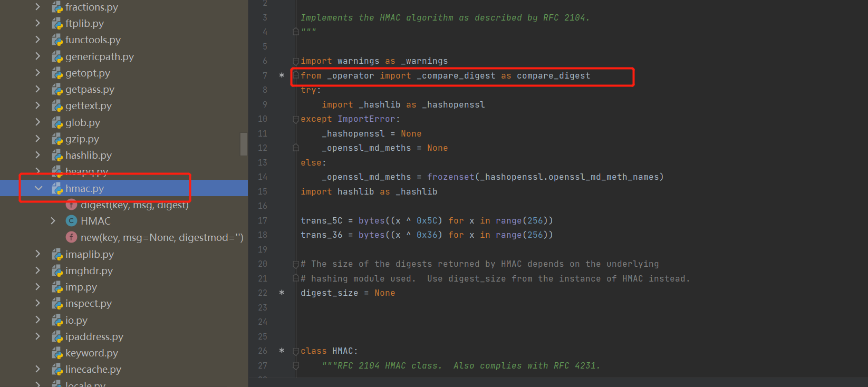Image resolution: width=868 pixels, height=387 pixels.
Task: Click the ftplib.py Python file icon
Action: click(x=57, y=24)
